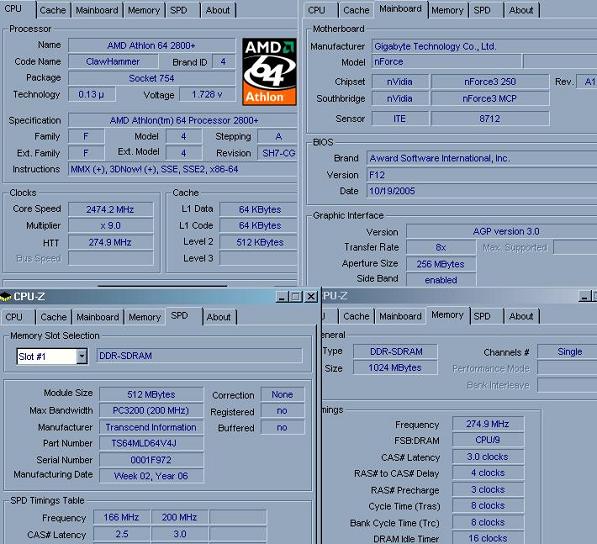Select Memory tab in top-left window
This screenshot has width=597, height=544.
144,10
